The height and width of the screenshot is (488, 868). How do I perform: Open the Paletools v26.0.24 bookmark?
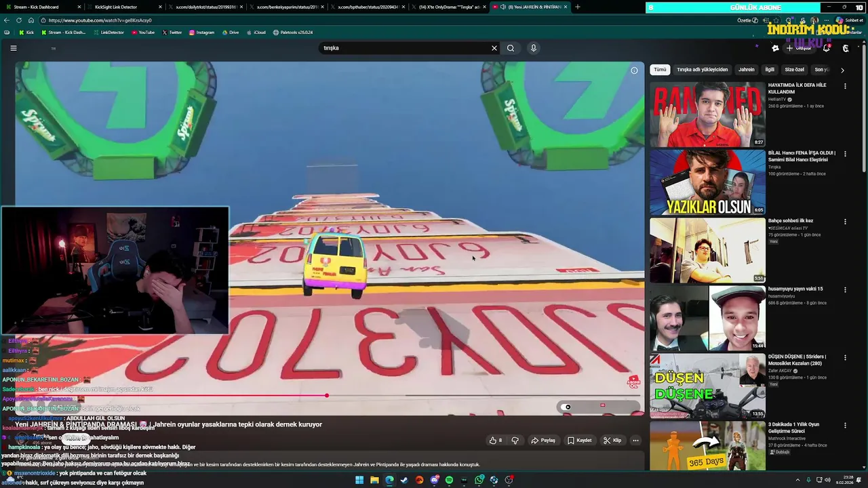[293, 33]
